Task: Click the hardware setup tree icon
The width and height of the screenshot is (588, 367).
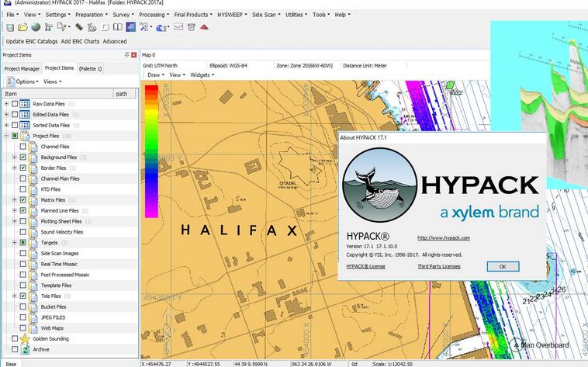Action: point(49,27)
